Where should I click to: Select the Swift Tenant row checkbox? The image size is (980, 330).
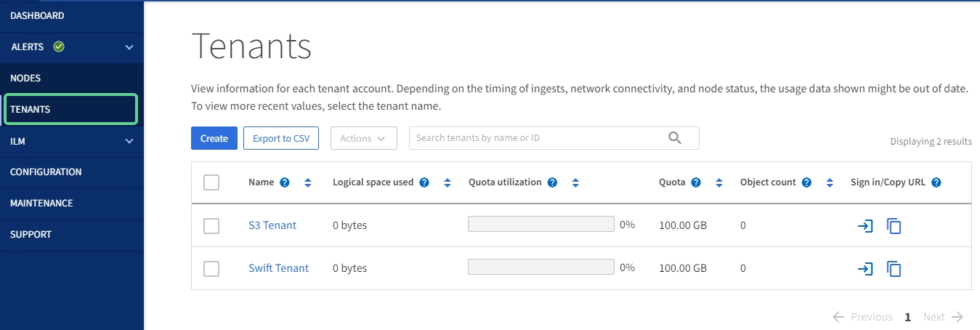click(211, 269)
